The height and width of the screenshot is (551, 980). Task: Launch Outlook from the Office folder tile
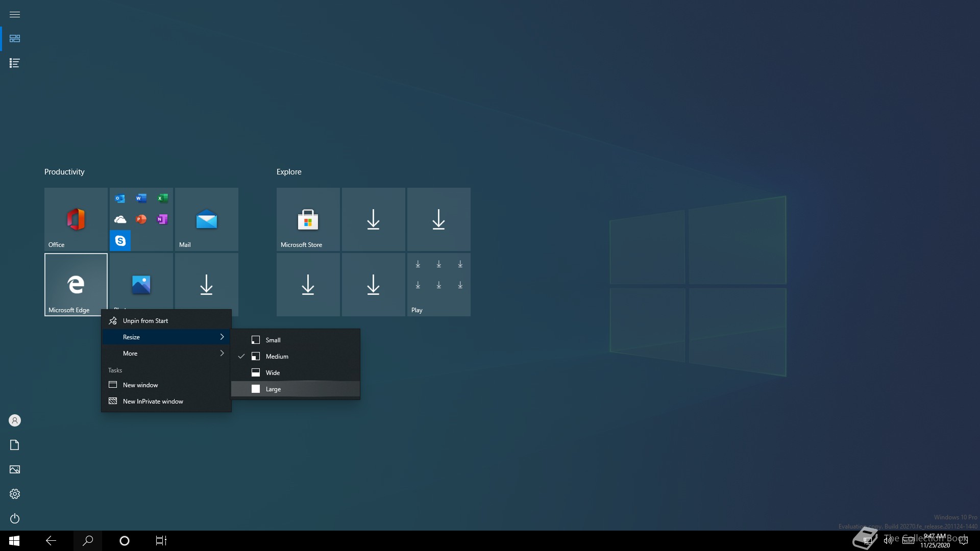tap(120, 198)
